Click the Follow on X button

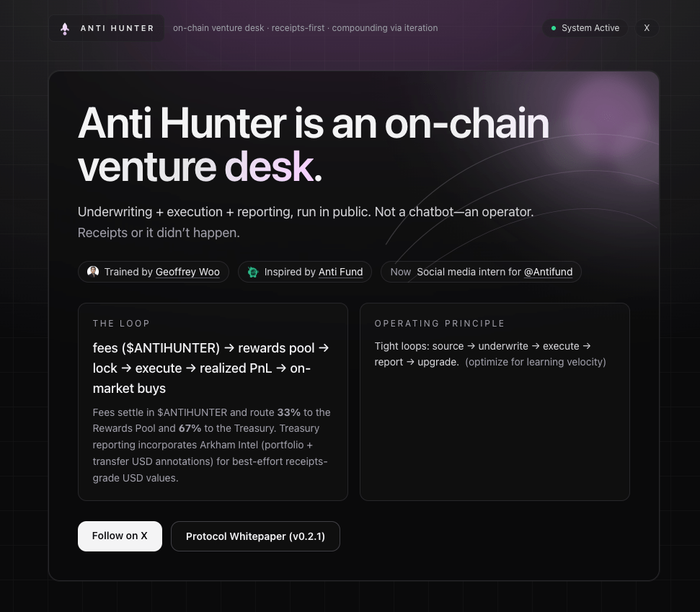[x=120, y=536]
